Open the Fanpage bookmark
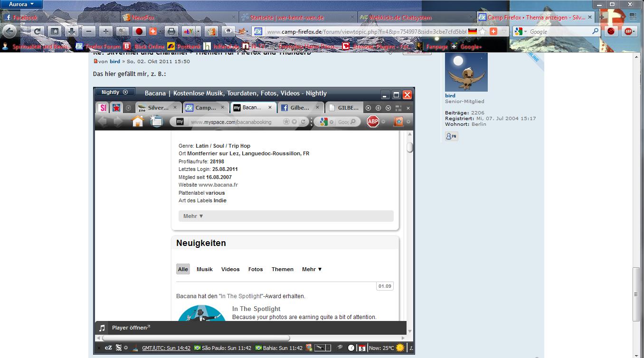The width and height of the screenshot is (644, 358). coord(432,47)
